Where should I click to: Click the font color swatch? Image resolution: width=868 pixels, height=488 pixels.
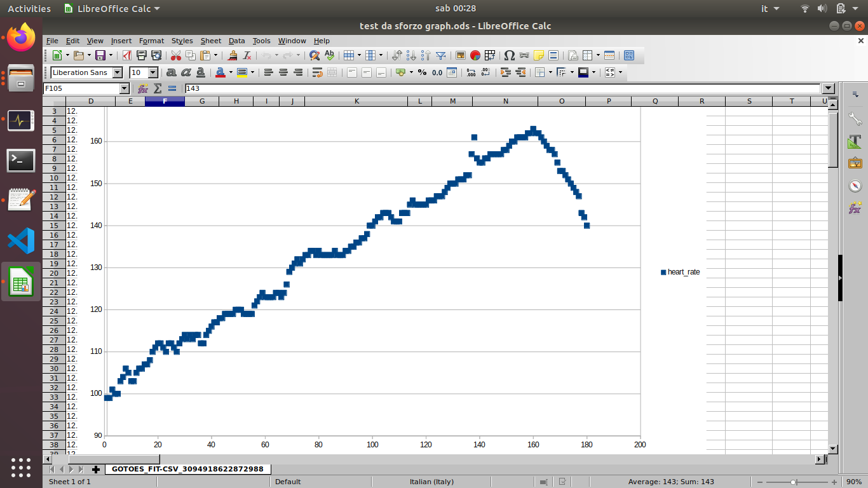pyautogui.click(x=220, y=72)
